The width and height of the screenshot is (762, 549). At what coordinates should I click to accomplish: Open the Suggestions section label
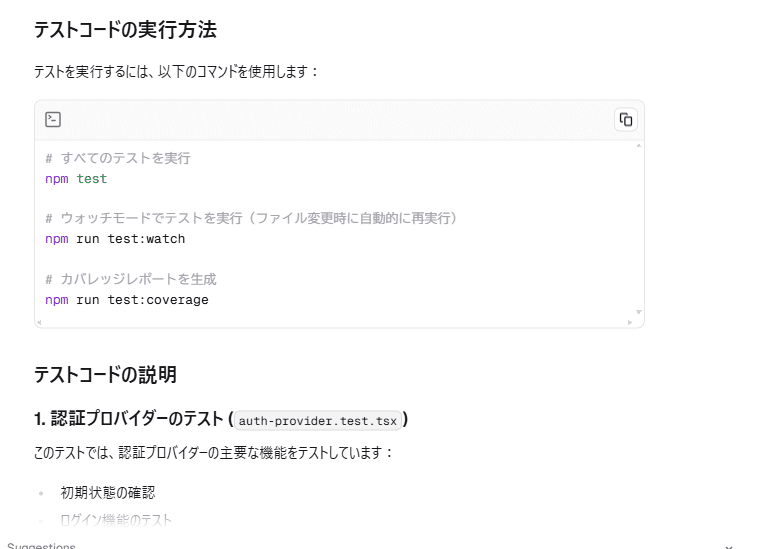41,546
